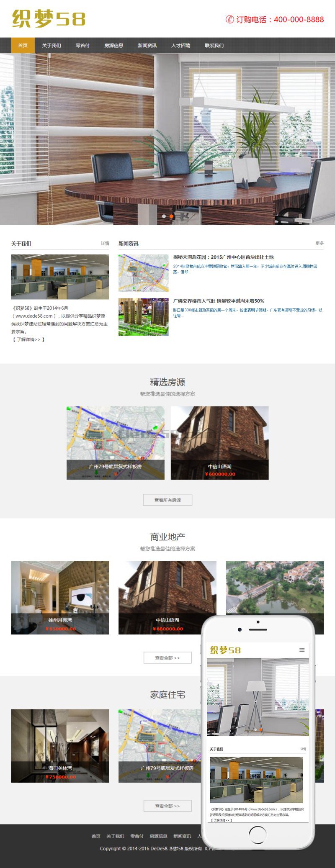The height and width of the screenshot is (868, 335).
Task: Click 零首付 in the footer links
Action: 137,836
